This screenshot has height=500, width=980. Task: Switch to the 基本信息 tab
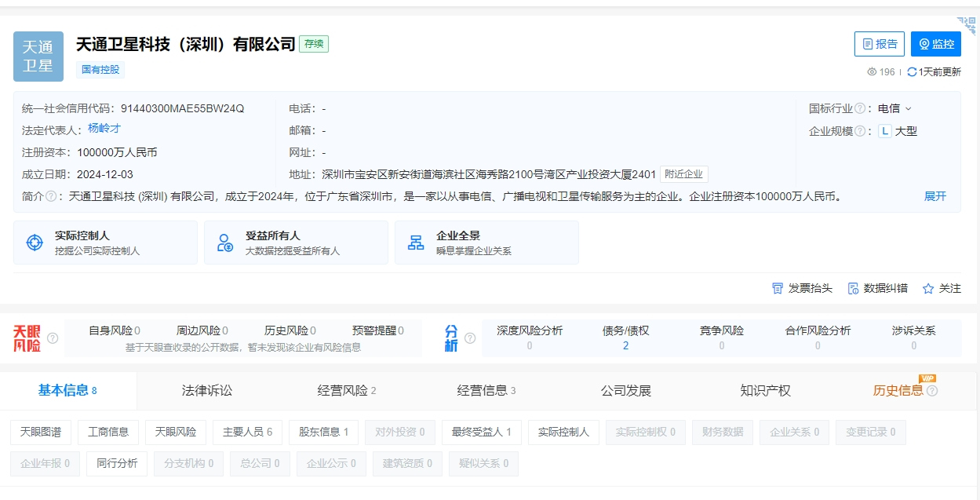click(67, 391)
